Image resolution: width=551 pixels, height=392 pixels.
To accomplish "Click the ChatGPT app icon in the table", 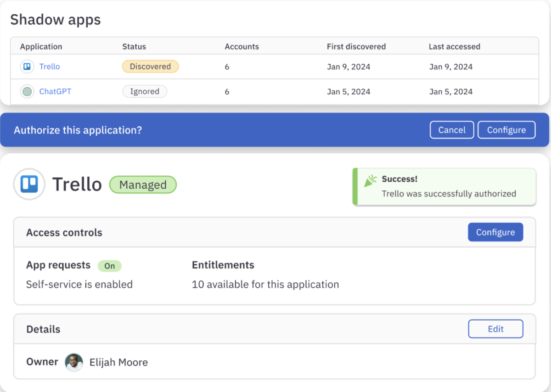I will (x=27, y=91).
